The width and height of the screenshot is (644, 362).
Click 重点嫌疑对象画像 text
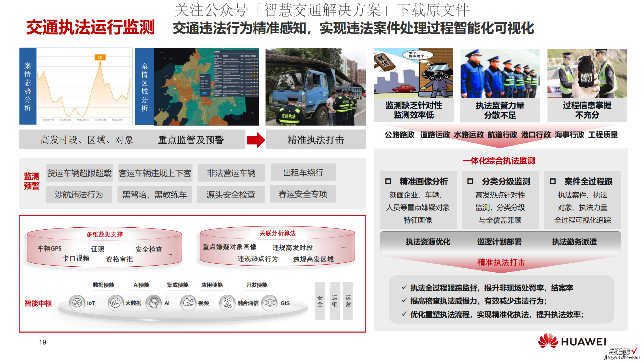click(230, 247)
